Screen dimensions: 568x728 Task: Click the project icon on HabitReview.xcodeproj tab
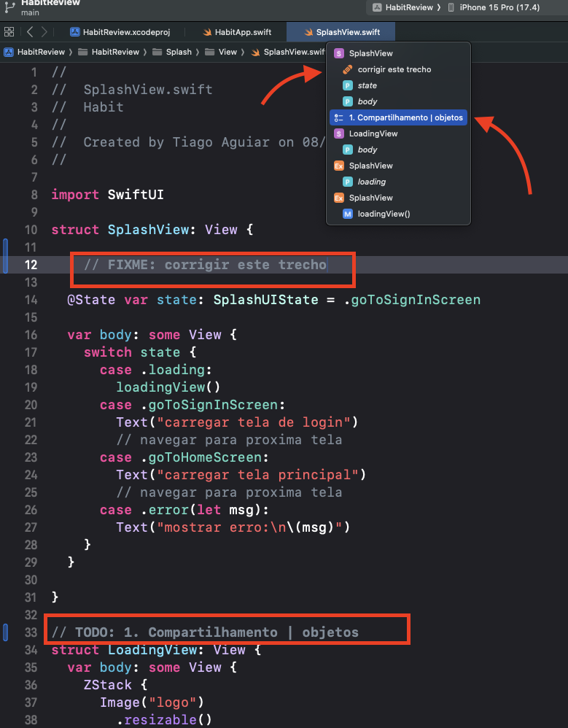(x=74, y=32)
